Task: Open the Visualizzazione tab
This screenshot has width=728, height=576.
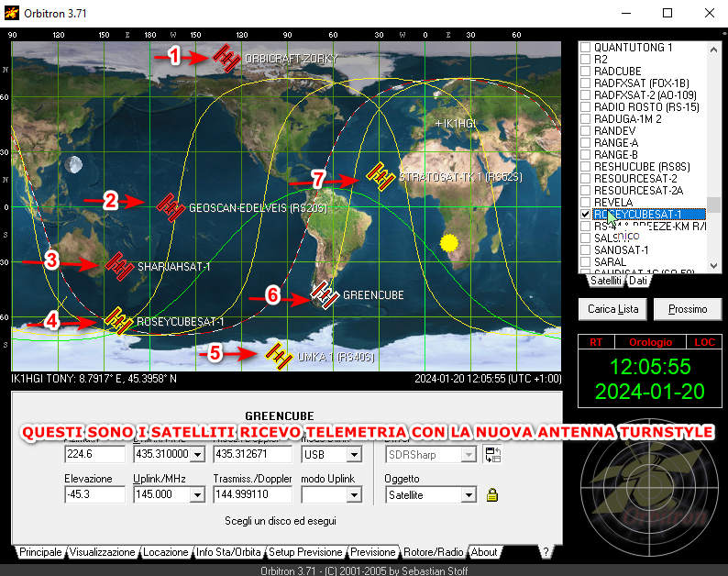Action: pos(102,552)
